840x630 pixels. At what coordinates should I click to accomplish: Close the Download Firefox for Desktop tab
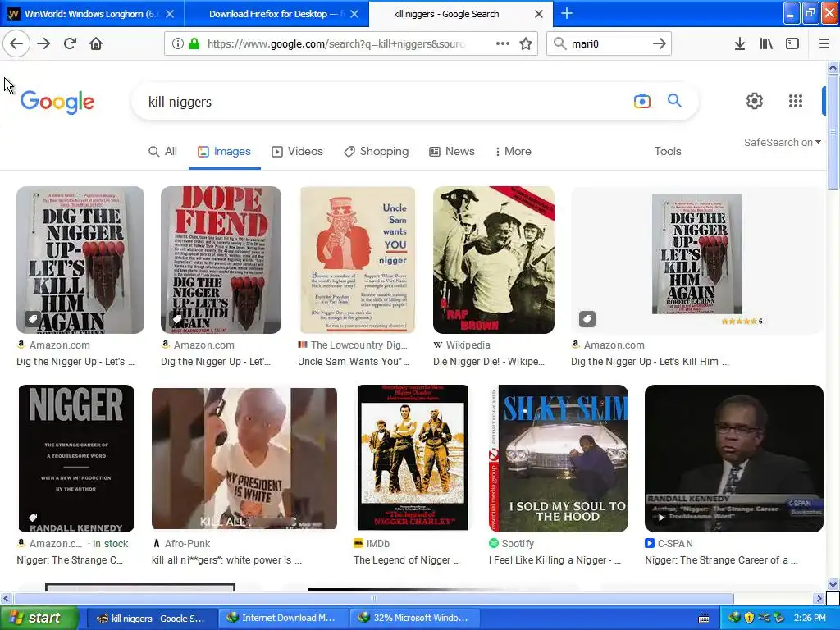click(x=354, y=14)
